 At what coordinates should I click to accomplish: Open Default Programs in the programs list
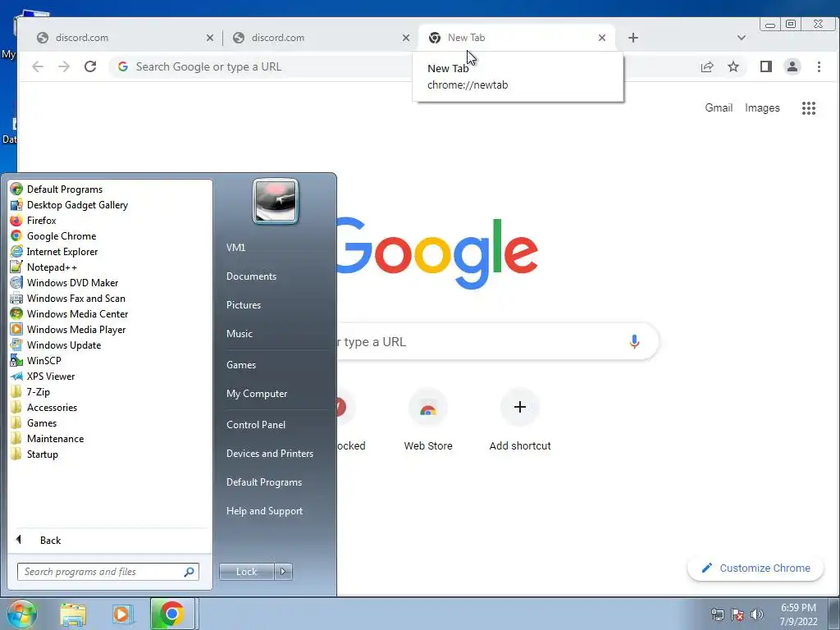coord(110,189)
